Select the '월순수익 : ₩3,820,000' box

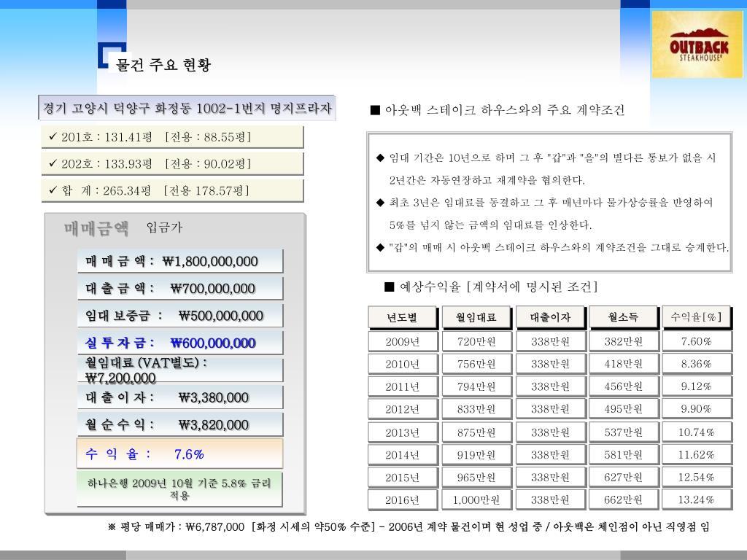pyautogui.click(x=180, y=424)
